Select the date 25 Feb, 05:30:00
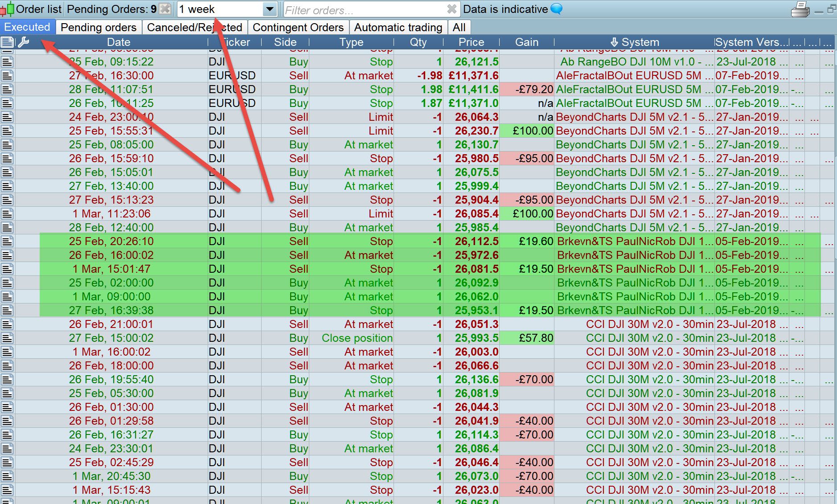837x504 pixels. tap(111, 393)
